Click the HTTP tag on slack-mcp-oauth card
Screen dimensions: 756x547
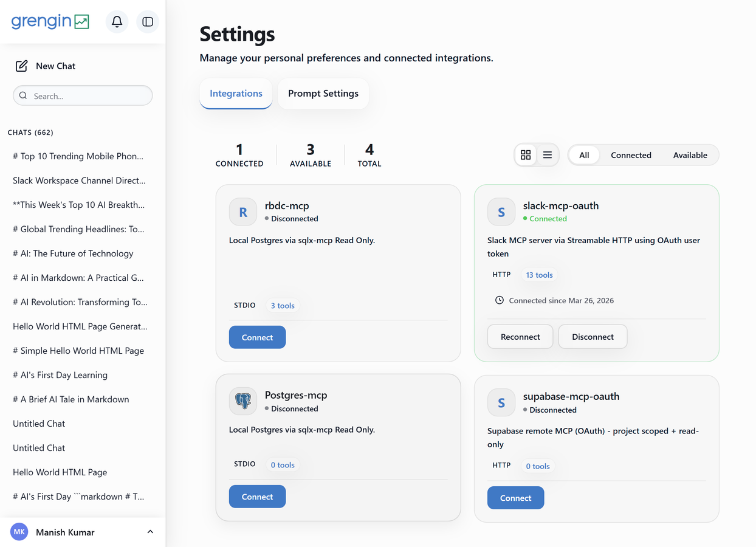click(x=501, y=275)
